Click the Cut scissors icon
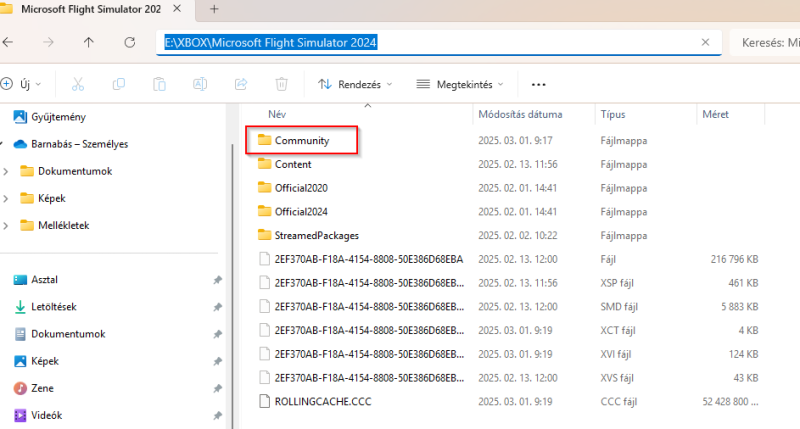The width and height of the screenshot is (800, 429). point(78,84)
